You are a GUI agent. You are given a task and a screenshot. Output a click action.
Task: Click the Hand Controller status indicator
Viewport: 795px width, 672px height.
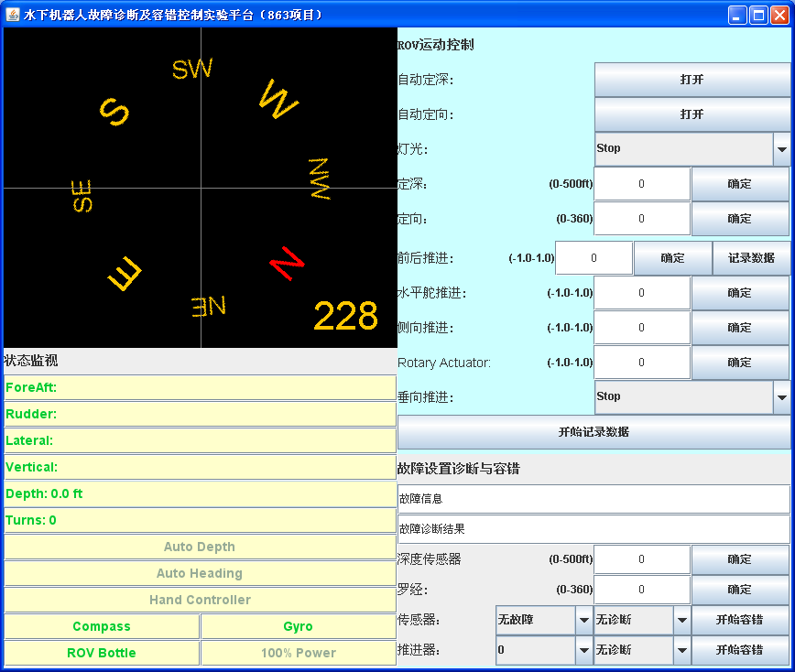(200, 600)
